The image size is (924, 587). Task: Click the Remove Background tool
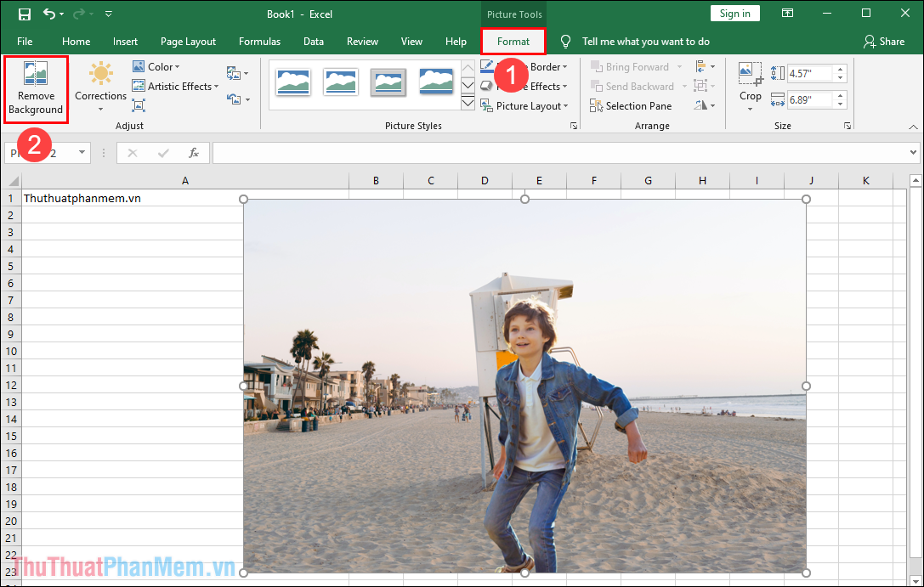36,89
